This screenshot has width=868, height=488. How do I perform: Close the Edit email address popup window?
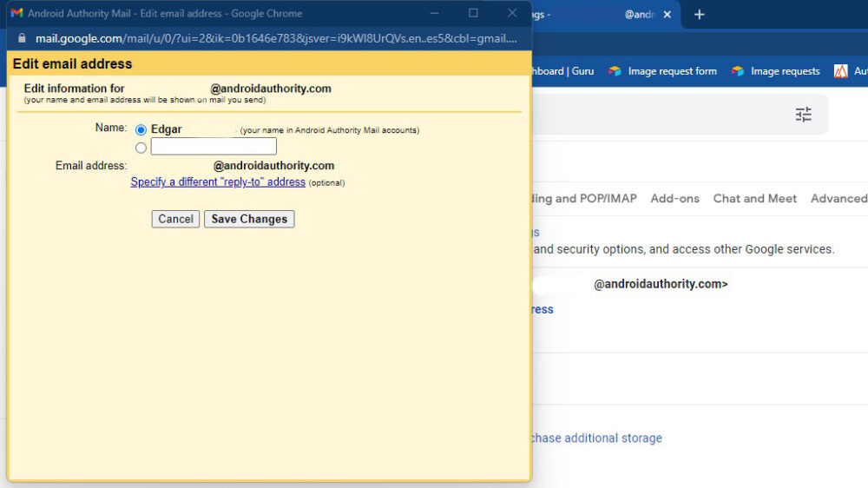pyautogui.click(x=512, y=13)
